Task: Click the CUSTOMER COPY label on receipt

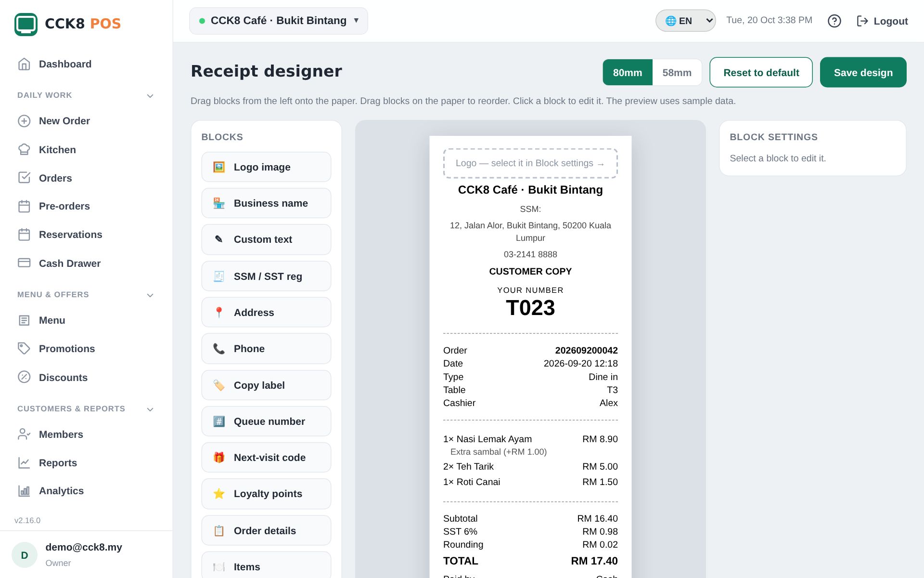Action: tap(530, 271)
